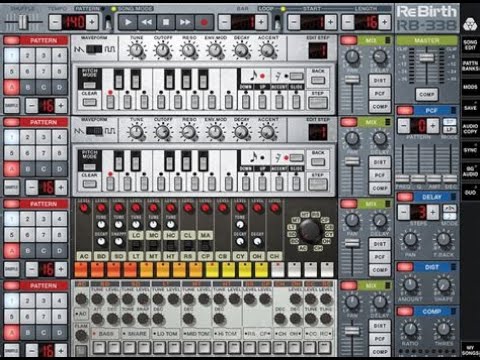Enable PCF on the second 303 mixer channel
This screenshot has width=480, height=360.
tap(379, 175)
